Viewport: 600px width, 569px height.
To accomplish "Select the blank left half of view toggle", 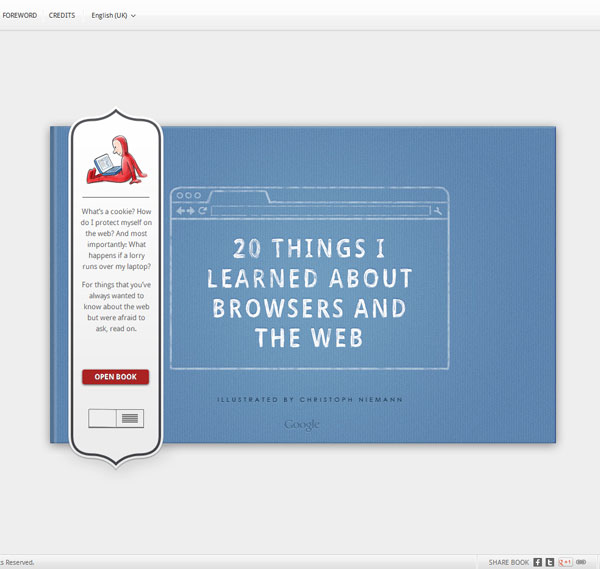I will tap(102, 418).
